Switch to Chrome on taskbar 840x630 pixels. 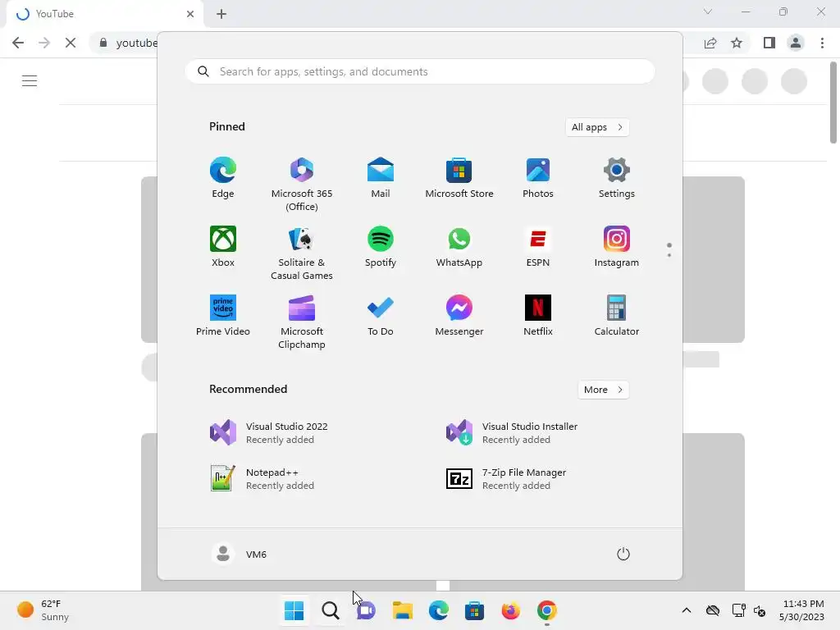click(547, 610)
